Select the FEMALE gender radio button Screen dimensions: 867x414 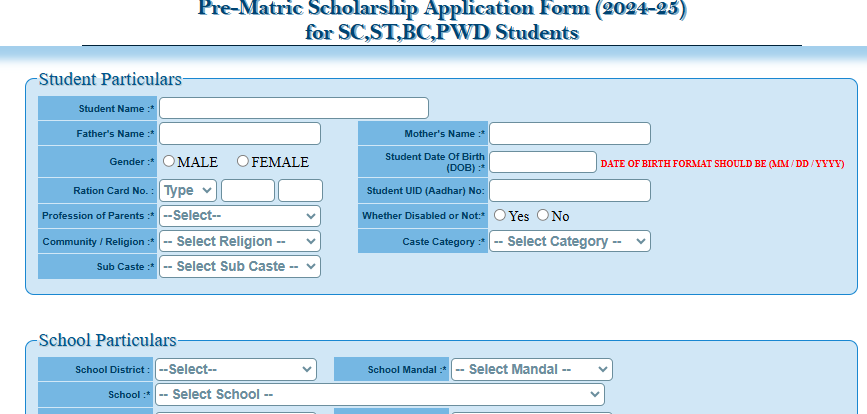coord(243,161)
